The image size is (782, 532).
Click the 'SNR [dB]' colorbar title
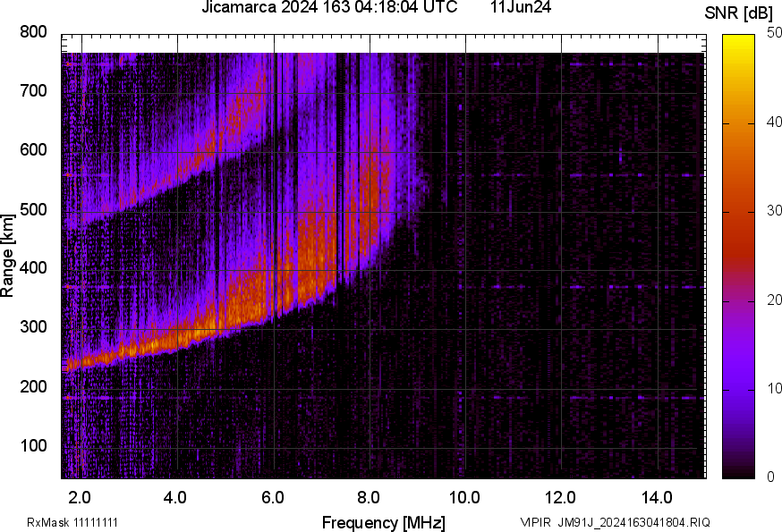click(739, 13)
